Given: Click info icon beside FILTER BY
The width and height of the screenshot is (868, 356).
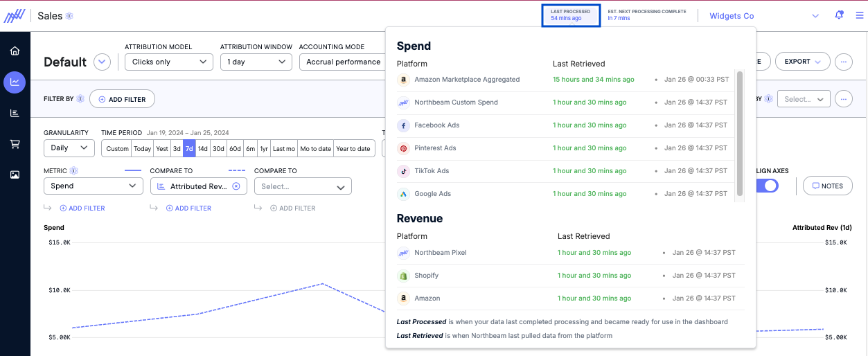Looking at the screenshot, I should (80, 99).
